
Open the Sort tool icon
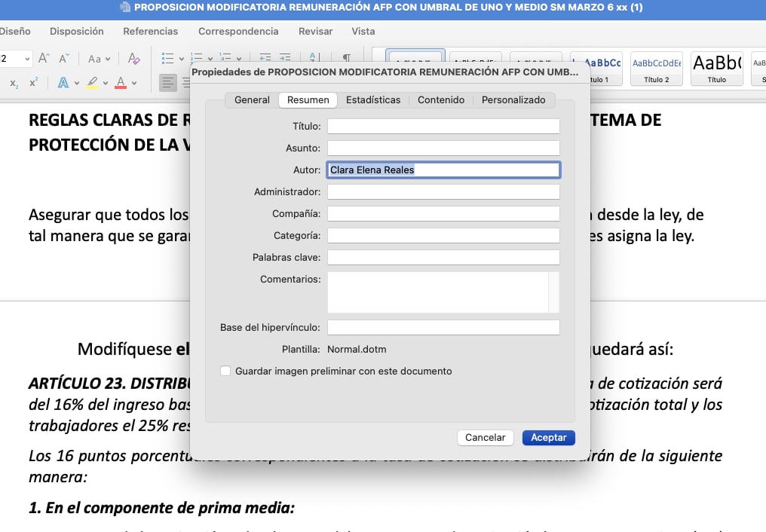pos(311,58)
